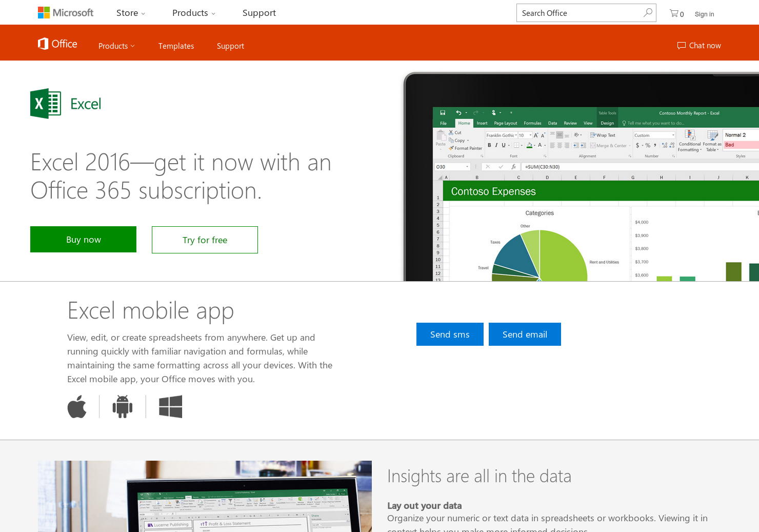Click the Microsoft logo

pos(65,12)
